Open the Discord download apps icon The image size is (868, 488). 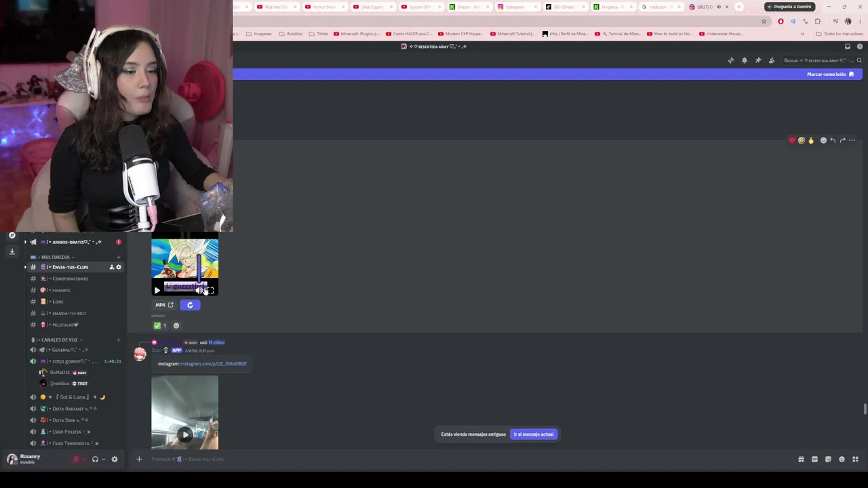[x=12, y=251]
